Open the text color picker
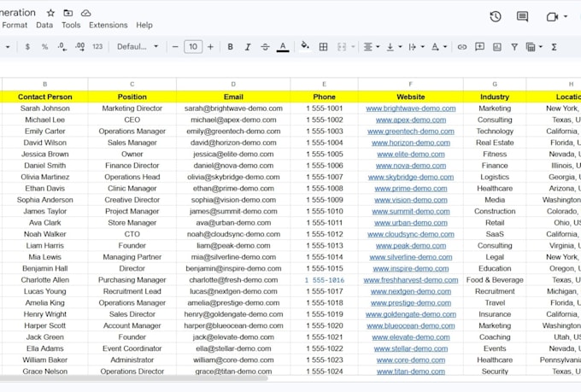Screen dimensions: 581x392 tap(283, 47)
